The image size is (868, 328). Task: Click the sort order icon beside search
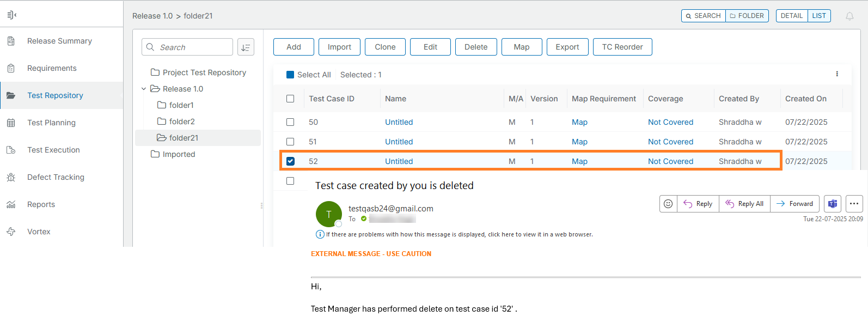[x=246, y=47]
